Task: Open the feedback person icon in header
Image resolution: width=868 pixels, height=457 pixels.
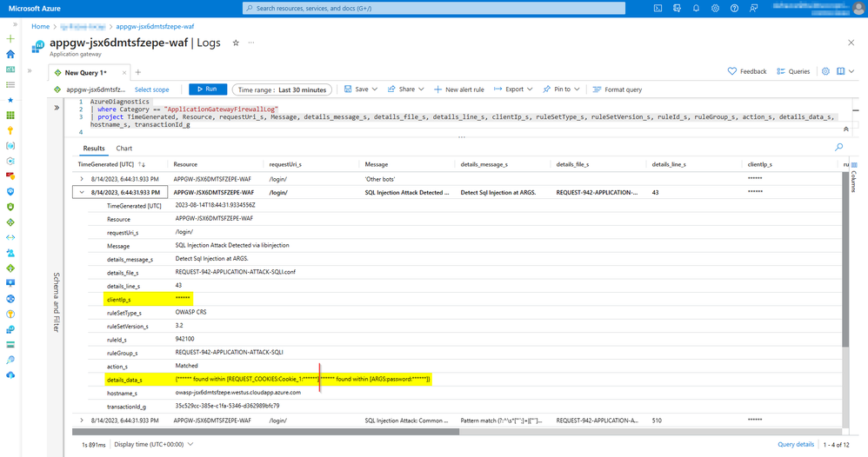Action: point(753,9)
